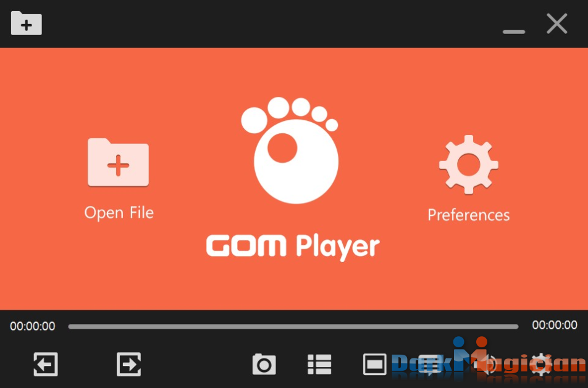Toggle the screen size window icon
The width and height of the screenshot is (588, 388).
coord(375,364)
